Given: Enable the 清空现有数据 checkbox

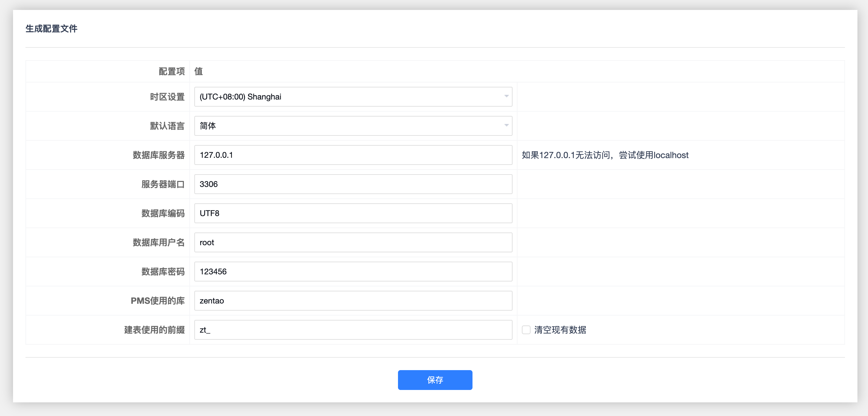Looking at the screenshot, I should (x=526, y=330).
